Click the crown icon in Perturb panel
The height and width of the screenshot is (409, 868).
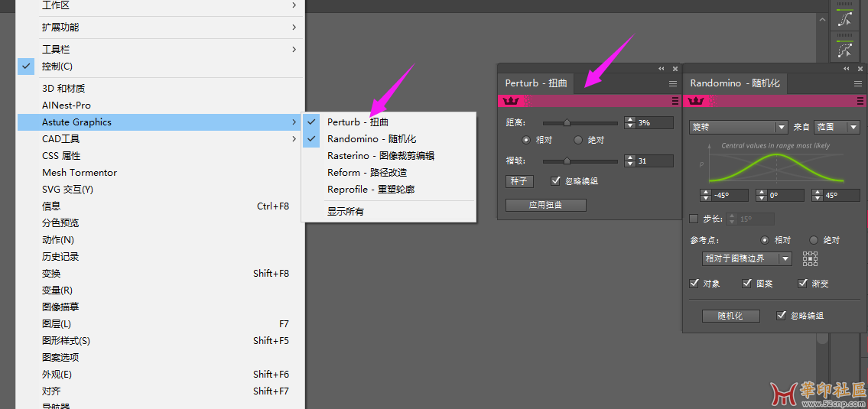(x=511, y=101)
